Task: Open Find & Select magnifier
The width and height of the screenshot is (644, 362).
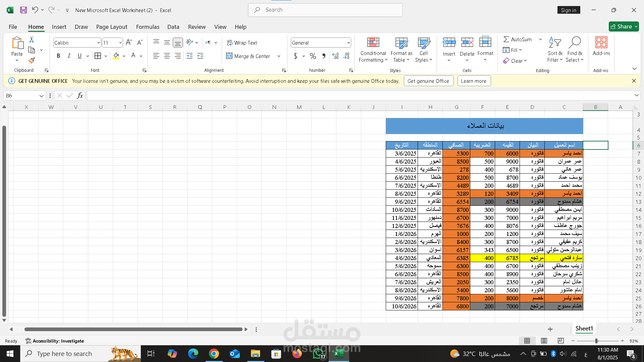Action: click(x=575, y=50)
